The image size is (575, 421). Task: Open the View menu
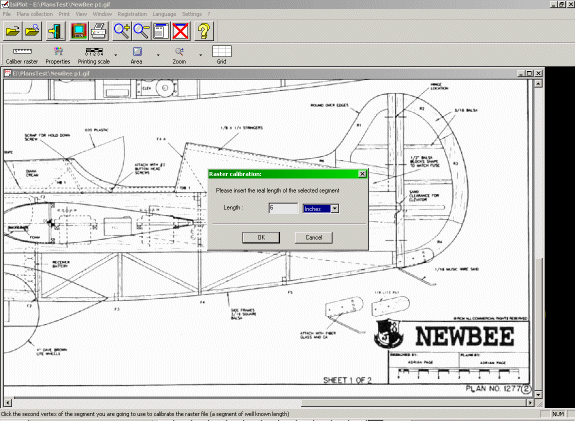click(81, 14)
